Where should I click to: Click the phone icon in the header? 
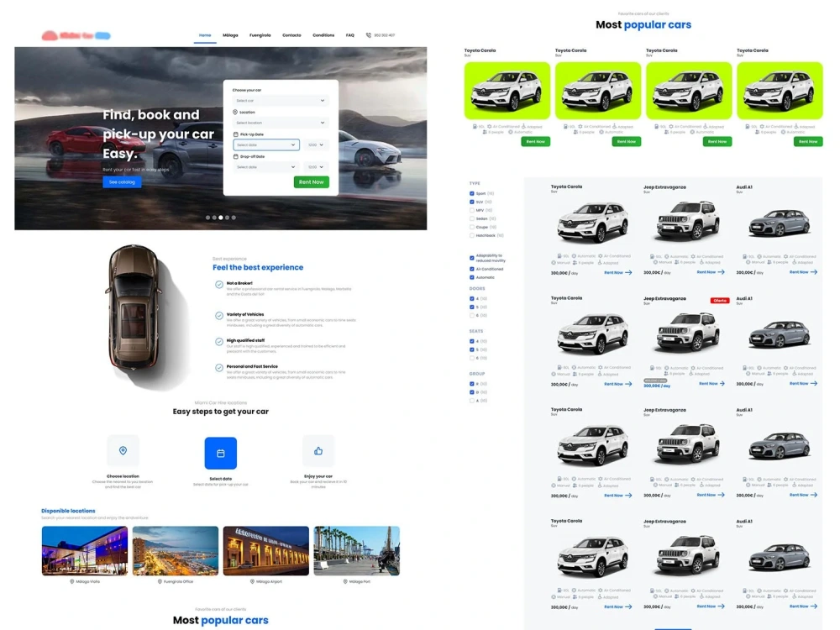click(368, 35)
